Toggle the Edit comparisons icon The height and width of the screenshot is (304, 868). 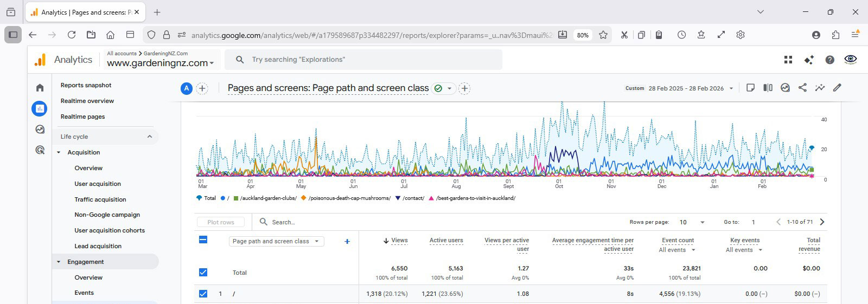[x=768, y=88]
